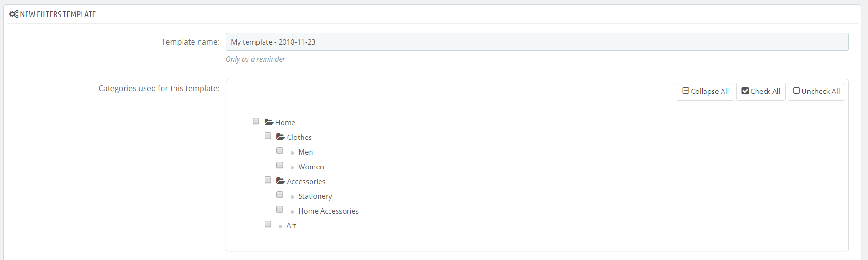Viewport: 868px width, 260px height.
Task: Click the Check All button
Action: 761,91
